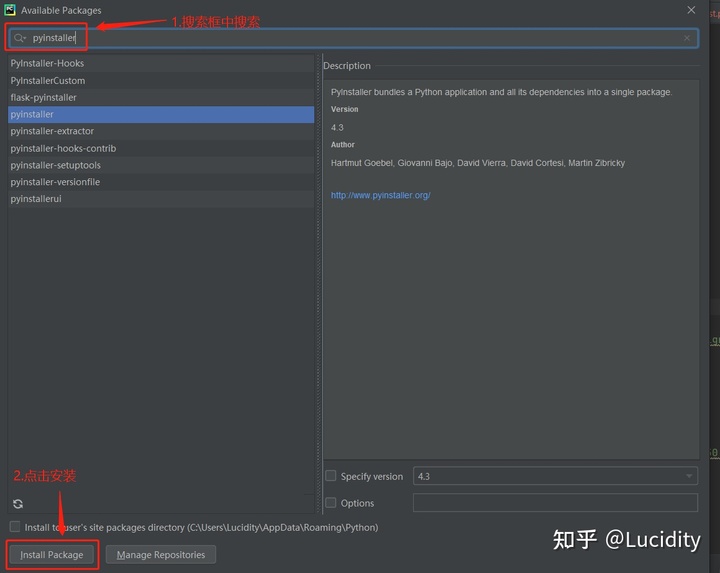Screen dimensions: 720x573
Task: Click the Manage Repositories button
Action: point(161,555)
